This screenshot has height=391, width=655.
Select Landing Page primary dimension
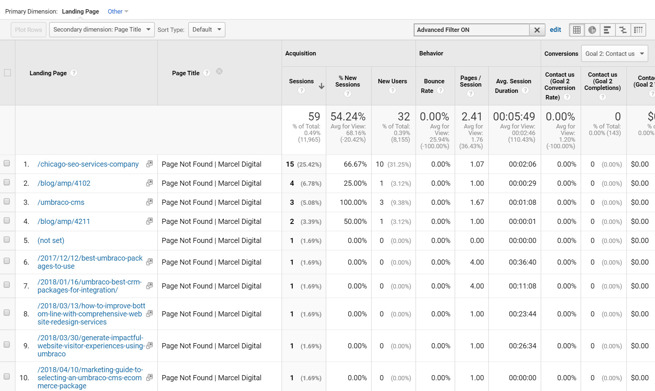[x=80, y=11]
